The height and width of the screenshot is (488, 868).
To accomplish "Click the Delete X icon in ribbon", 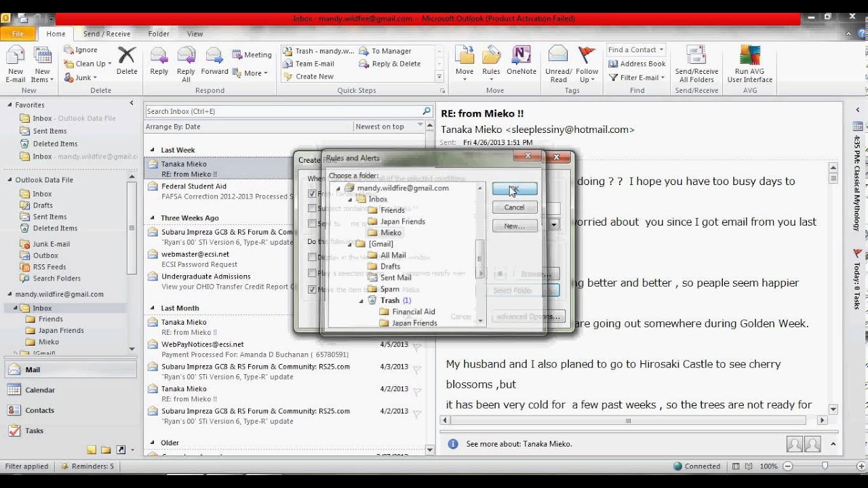I will [127, 61].
